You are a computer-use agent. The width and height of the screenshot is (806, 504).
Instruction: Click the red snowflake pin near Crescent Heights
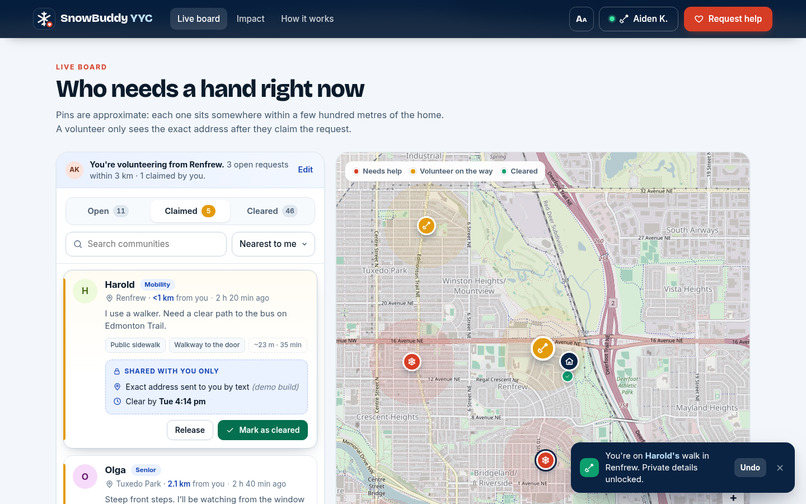tap(412, 362)
